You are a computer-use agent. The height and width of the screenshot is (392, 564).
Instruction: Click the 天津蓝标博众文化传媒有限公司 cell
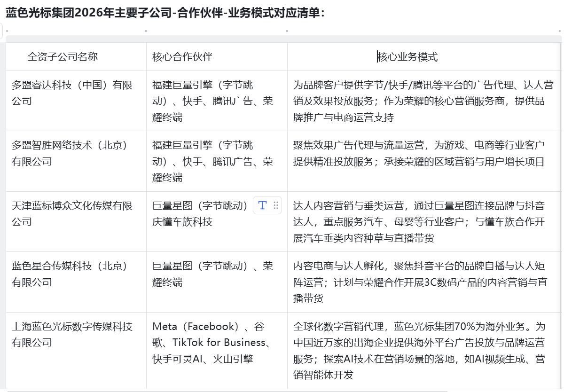coord(76,221)
